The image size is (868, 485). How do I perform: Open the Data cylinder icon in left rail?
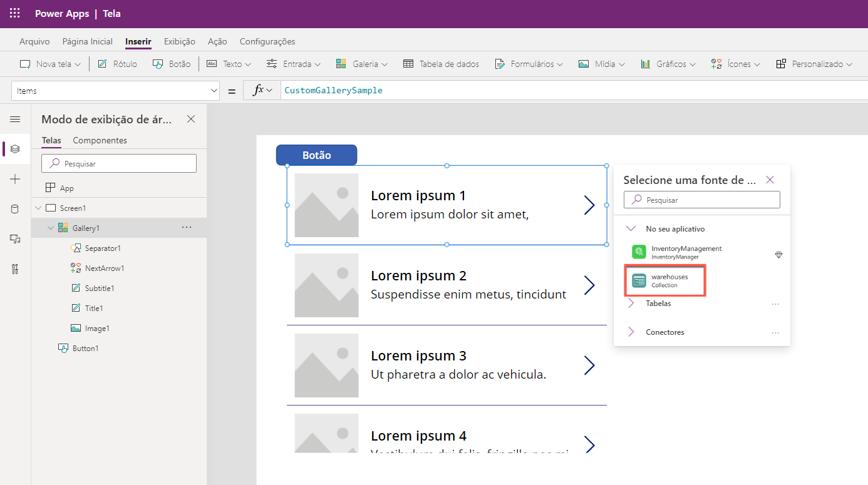click(x=15, y=209)
